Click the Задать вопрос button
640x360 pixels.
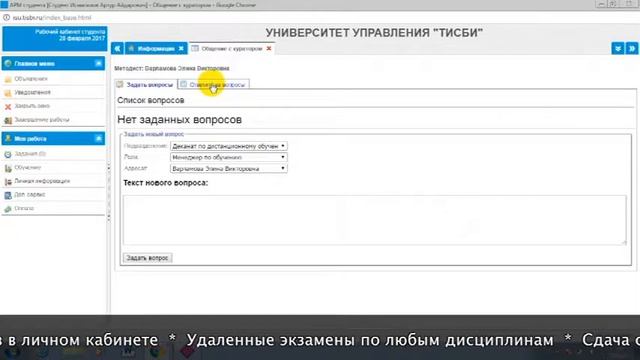click(x=147, y=258)
